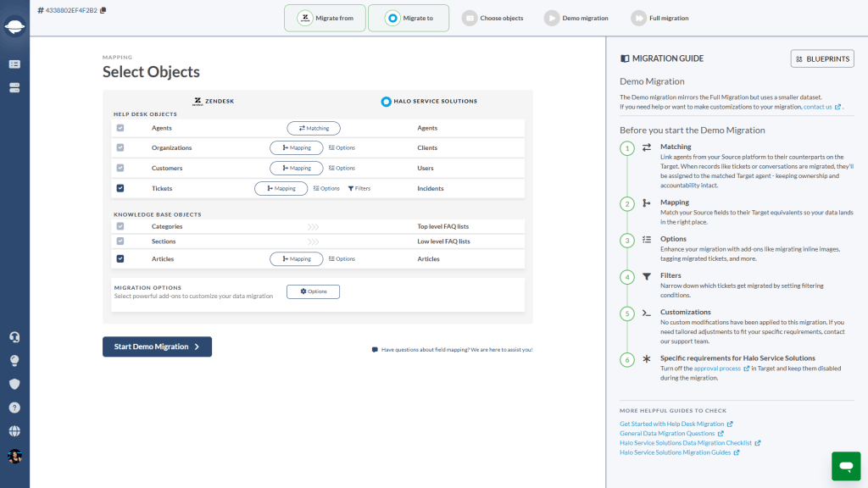Open Options for Tickets
Screen dimensions: 868x488
[x=326, y=188]
